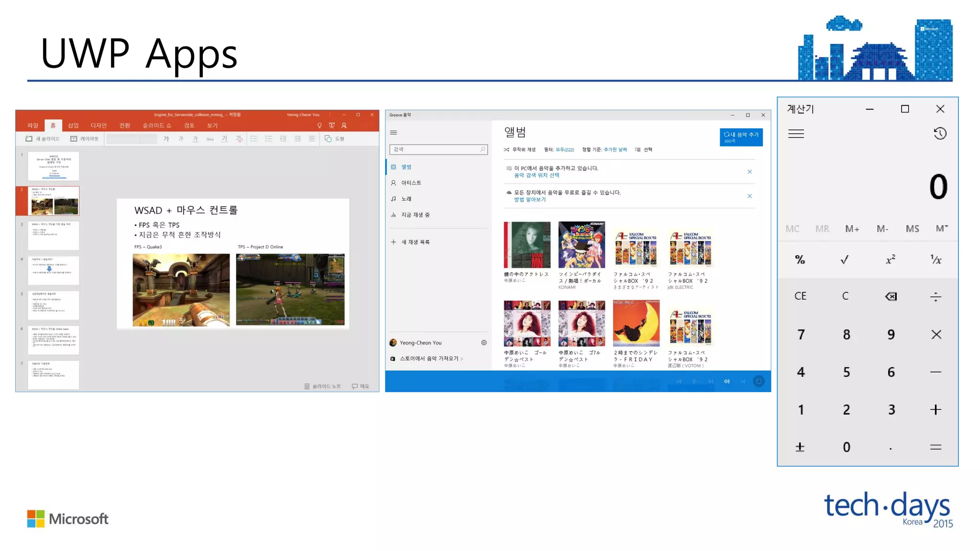Click the plus-minus sign key in Calculator
980x551 pixels.
click(800, 447)
